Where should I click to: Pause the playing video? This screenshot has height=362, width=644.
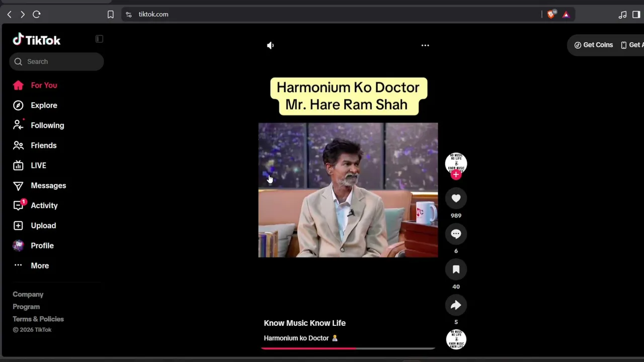(348, 190)
